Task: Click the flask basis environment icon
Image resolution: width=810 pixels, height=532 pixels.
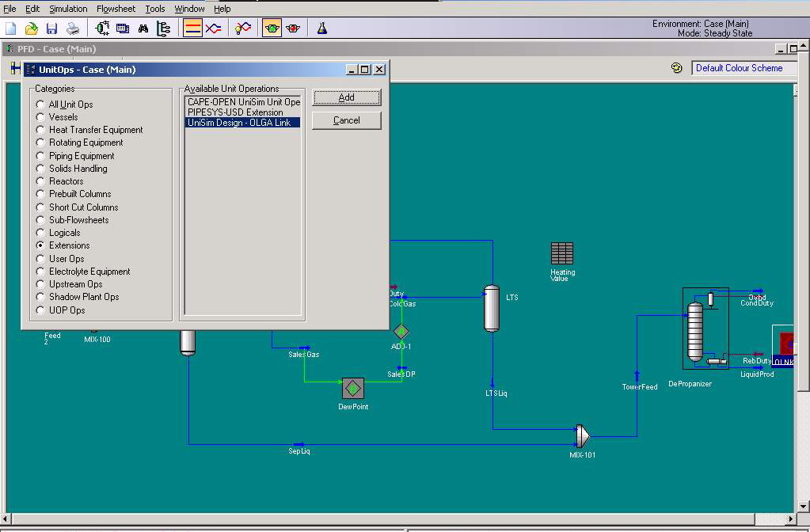Action: pyautogui.click(x=322, y=28)
